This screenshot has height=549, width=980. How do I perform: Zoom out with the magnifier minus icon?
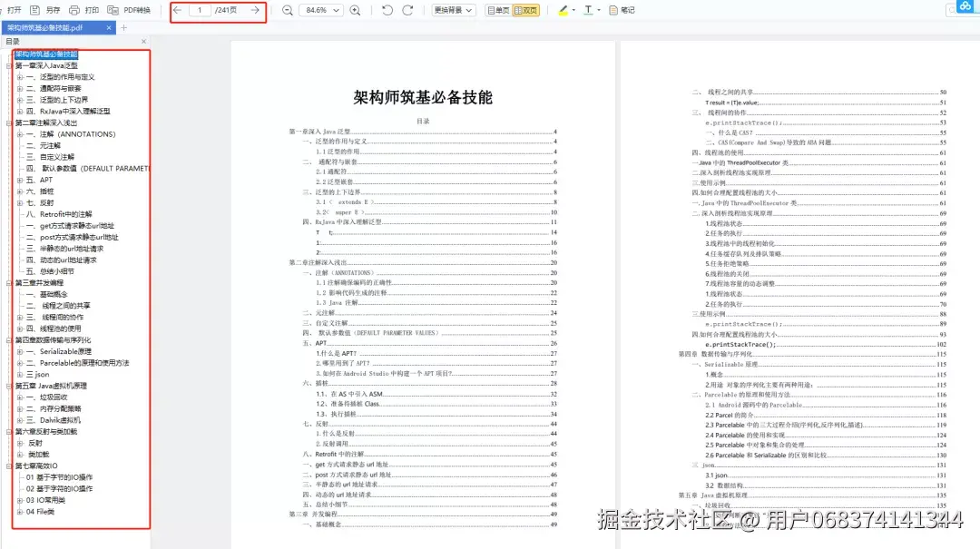(288, 10)
